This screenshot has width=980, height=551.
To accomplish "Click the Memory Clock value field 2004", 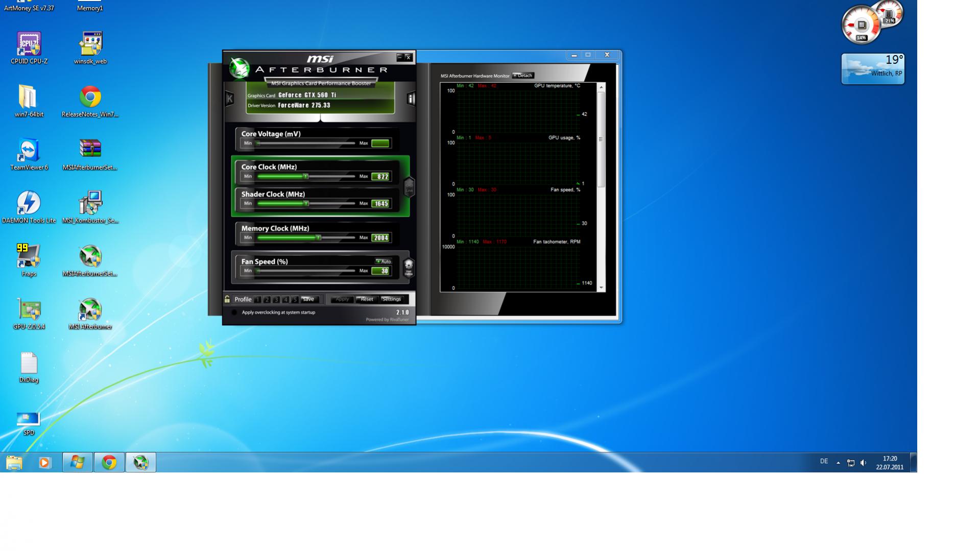I will 380,238.
